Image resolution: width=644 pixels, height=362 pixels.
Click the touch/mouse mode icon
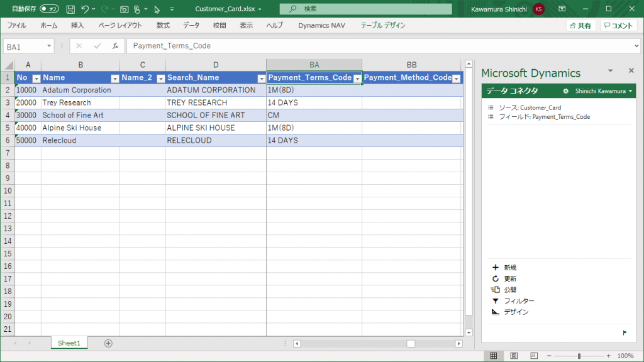tap(137, 9)
